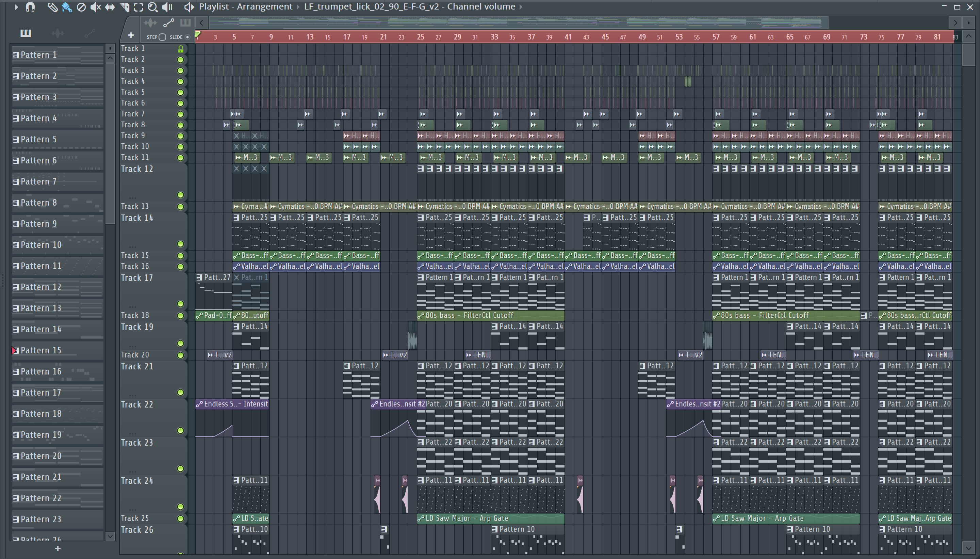Select the Mute tool

[x=95, y=6]
